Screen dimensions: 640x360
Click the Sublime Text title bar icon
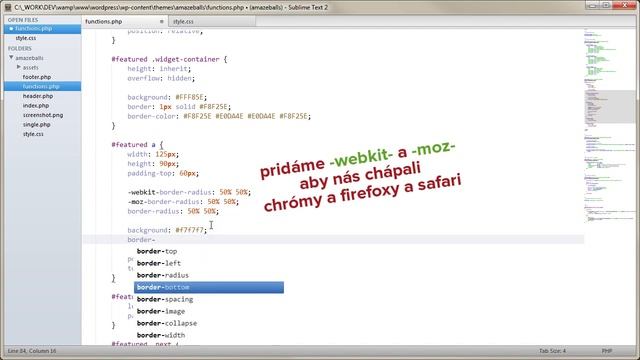click(x=8, y=7)
